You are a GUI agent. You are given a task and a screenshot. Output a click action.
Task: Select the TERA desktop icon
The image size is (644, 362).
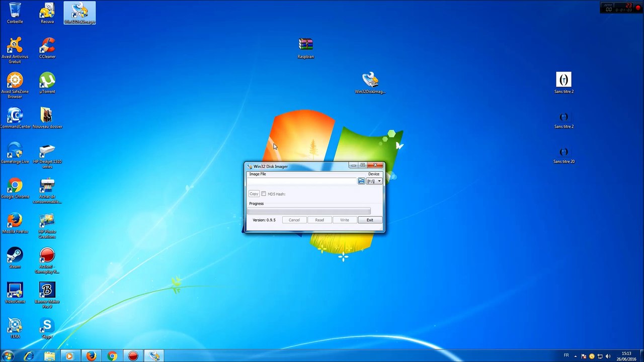tap(15, 328)
